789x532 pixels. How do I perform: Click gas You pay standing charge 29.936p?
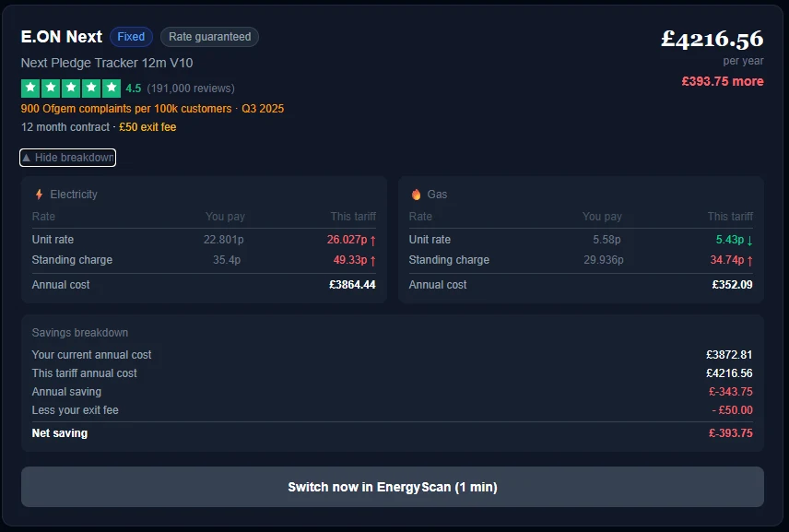604,260
